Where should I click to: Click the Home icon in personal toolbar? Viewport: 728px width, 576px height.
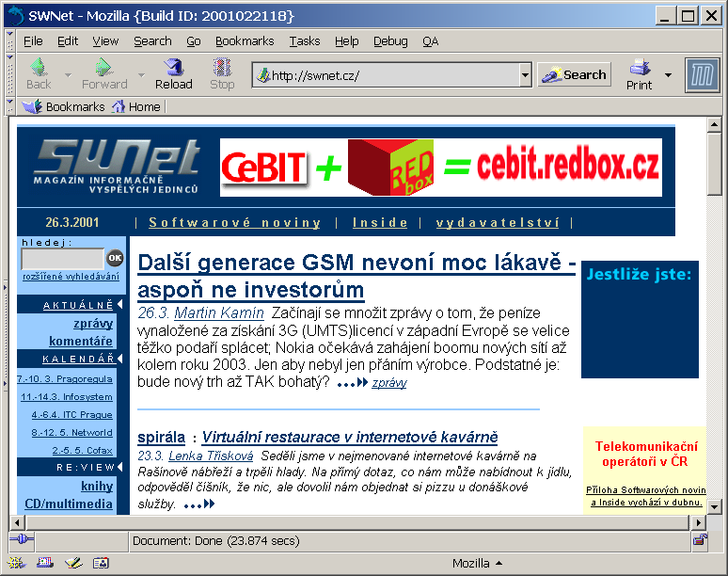pyautogui.click(x=119, y=107)
